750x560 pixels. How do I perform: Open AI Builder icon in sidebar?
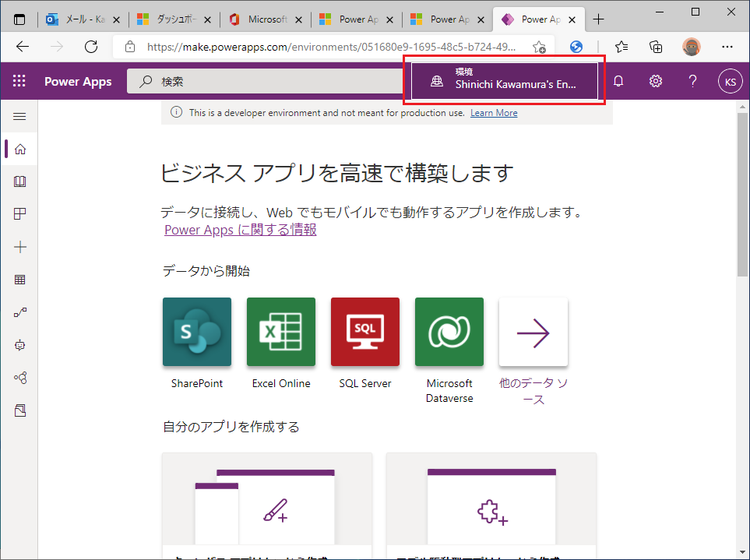coord(20,378)
